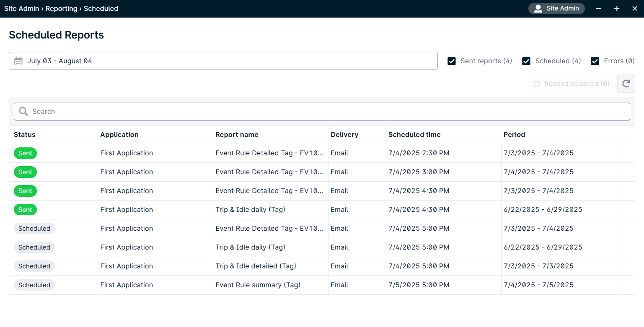
Task: Select the Event Rule summary (Tag) row
Action: tap(258, 285)
